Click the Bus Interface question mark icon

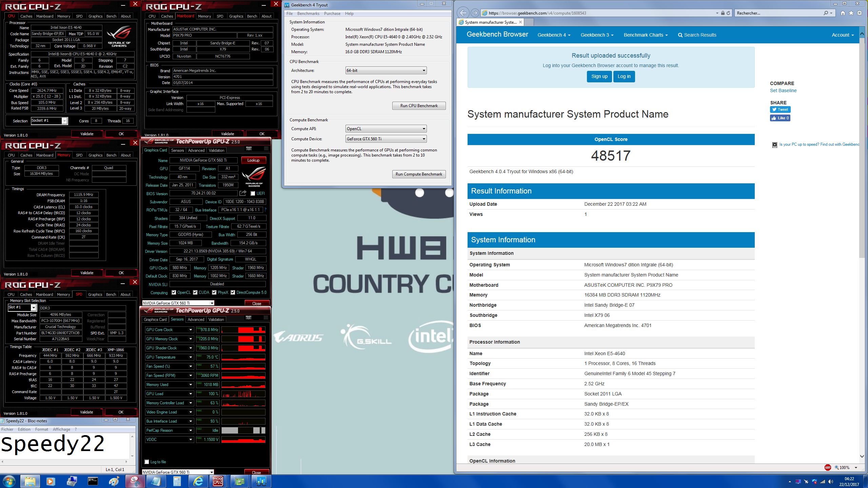[265, 210]
